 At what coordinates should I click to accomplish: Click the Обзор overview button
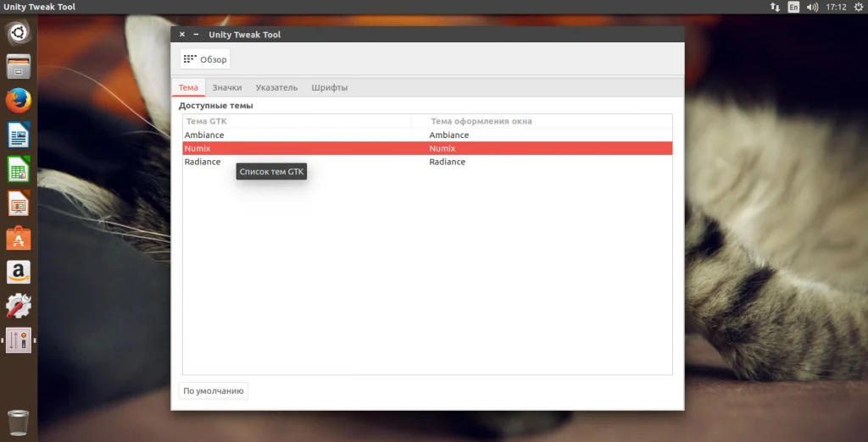[205, 59]
